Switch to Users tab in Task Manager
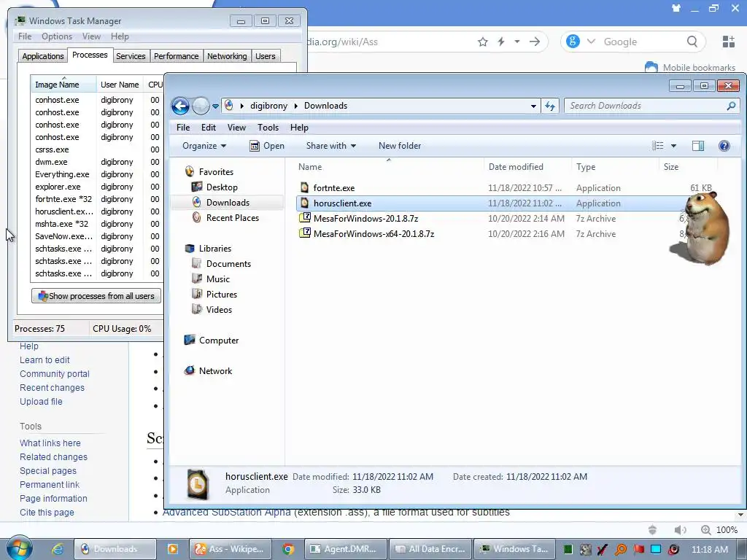Screen dimensions: 747x560 tap(265, 56)
